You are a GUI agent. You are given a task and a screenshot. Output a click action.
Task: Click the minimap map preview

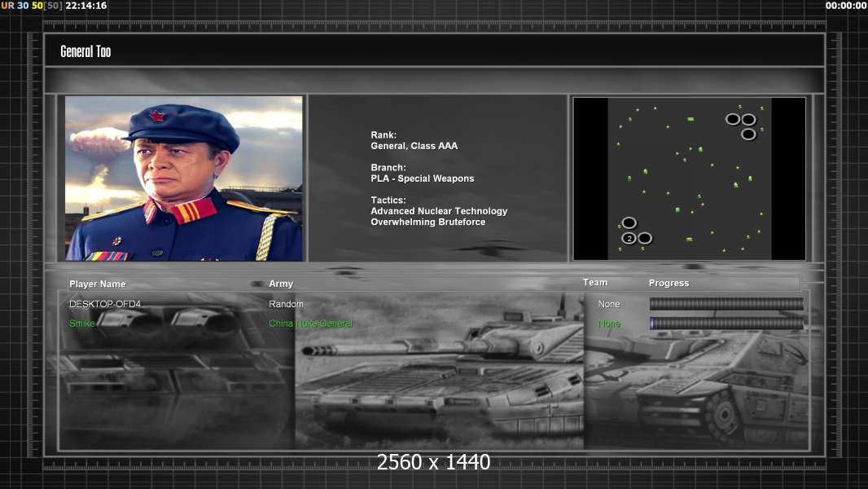click(x=689, y=178)
